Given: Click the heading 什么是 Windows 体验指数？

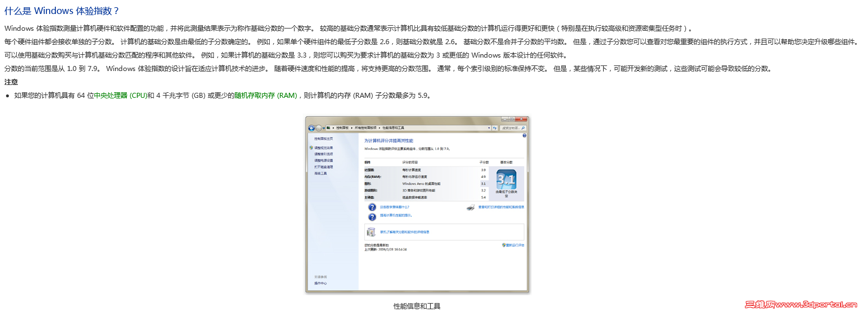Looking at the screenshot, I should [x=61, y=11].
